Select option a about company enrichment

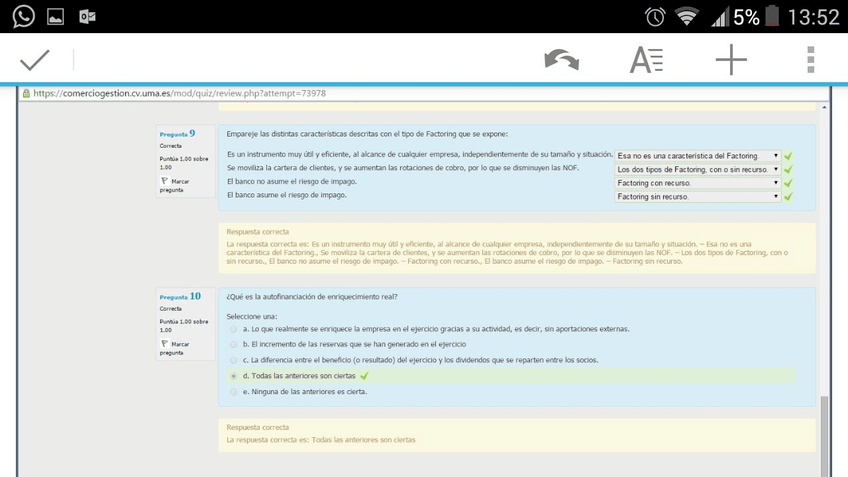pyautogui.click(x=233, y=329)
